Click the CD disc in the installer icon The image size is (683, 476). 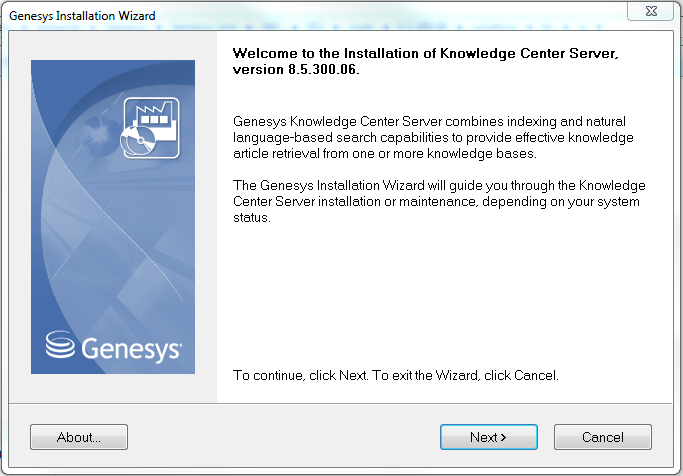pyautogui.click(x=134, y=143)
